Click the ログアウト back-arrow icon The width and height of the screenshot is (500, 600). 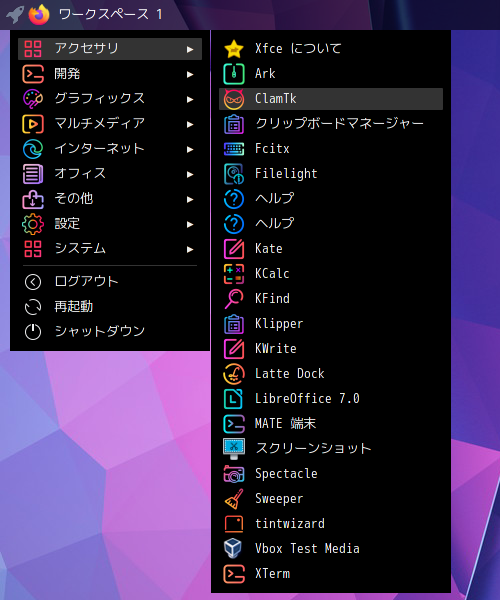pos(33,282)
